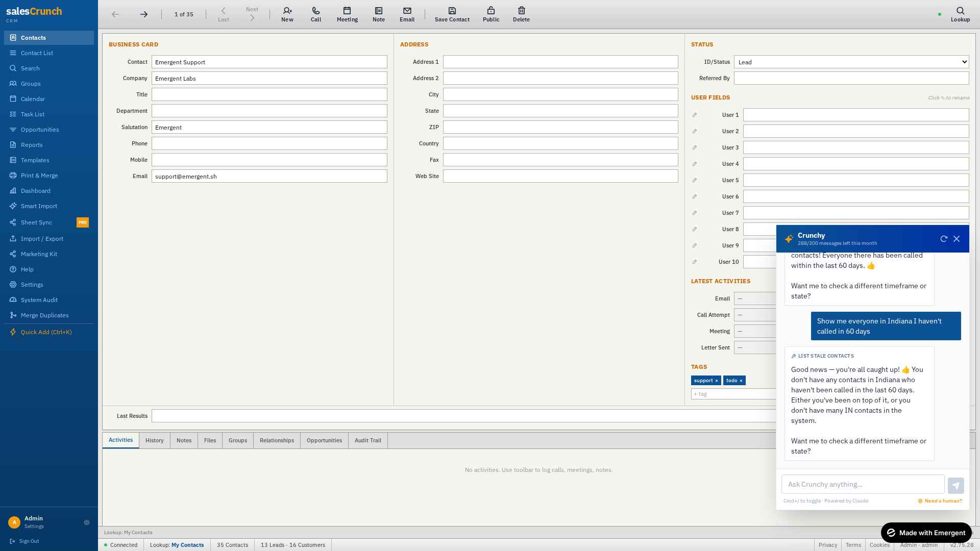The width and height of the screenshot is (980, 551).
Task: Open Calendar in the sidebar
Action: [x=49, y=99]
